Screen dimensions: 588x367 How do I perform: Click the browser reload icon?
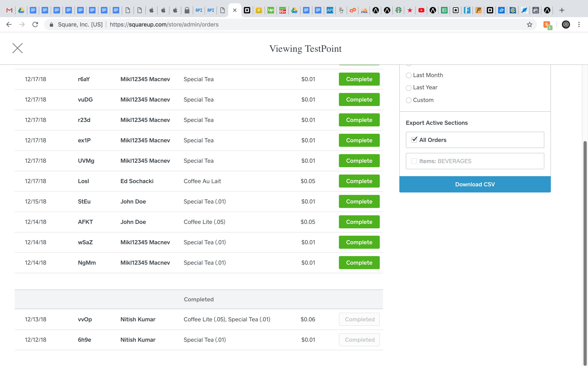[35, 24]
